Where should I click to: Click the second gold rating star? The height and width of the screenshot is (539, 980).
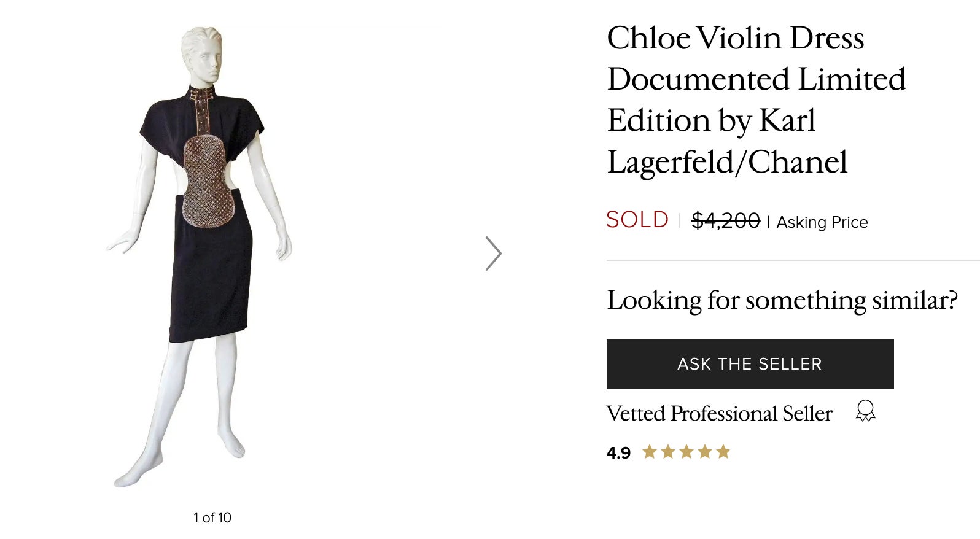click(668, 452)
